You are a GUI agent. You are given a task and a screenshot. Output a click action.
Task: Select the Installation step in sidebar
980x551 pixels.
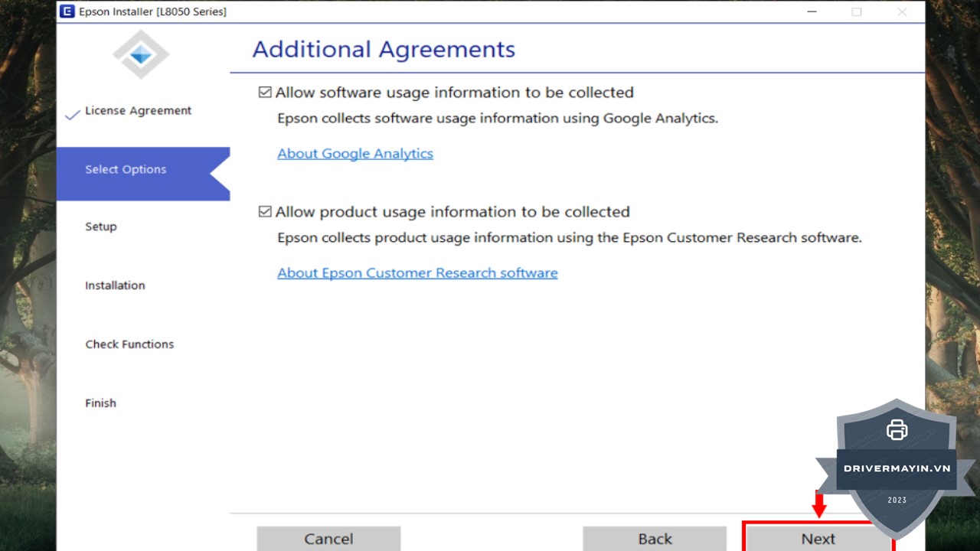pyautogui.click(x=115, y=285)
